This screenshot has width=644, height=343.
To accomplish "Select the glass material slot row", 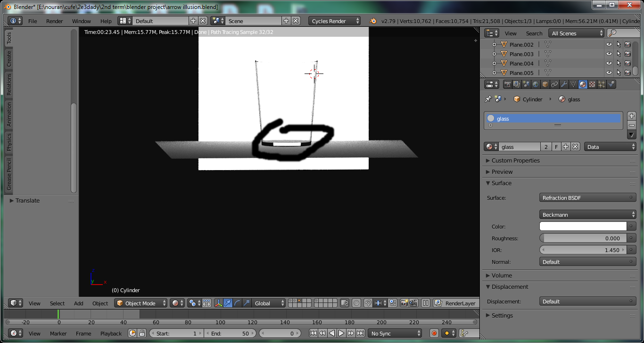I will tap(553, 119).
